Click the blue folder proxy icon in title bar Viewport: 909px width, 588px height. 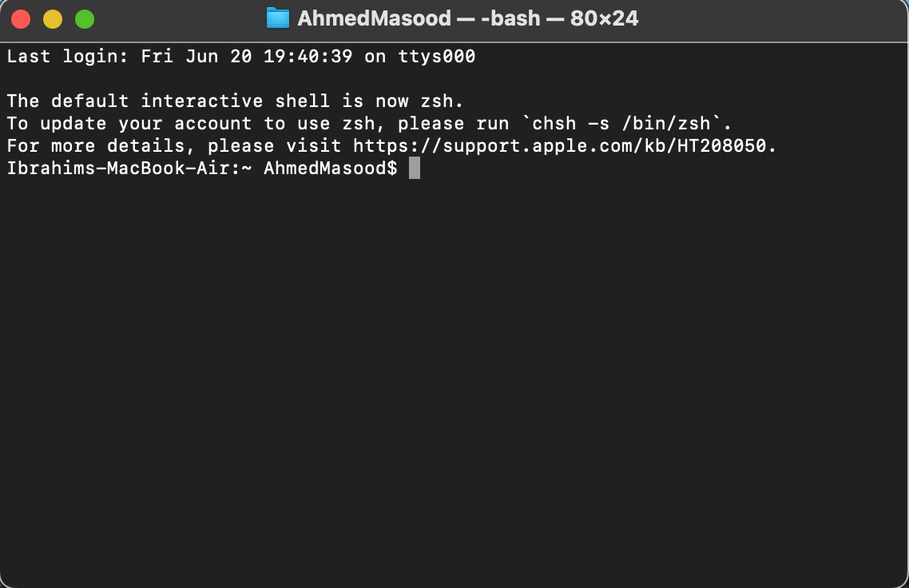[278, 18]
